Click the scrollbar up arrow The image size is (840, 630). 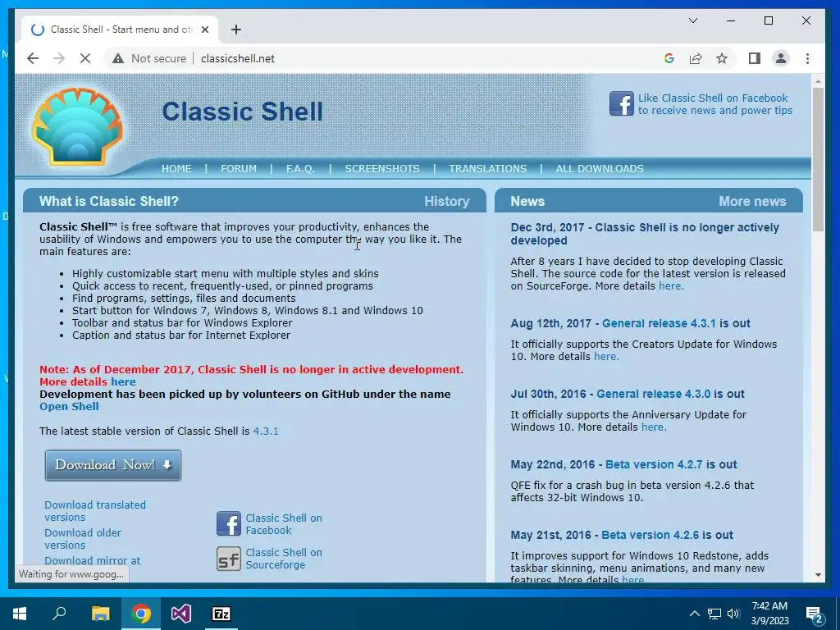coord(818,81)
